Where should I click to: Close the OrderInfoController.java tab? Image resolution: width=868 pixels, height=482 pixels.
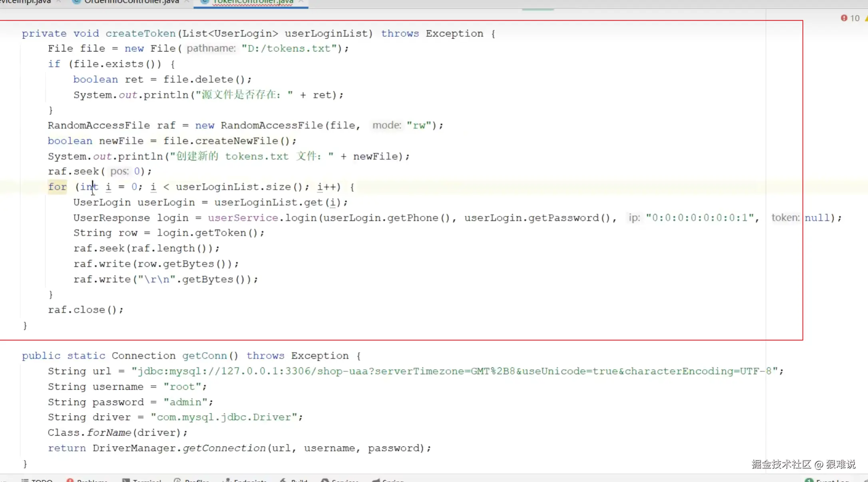(x=187, y=2)
